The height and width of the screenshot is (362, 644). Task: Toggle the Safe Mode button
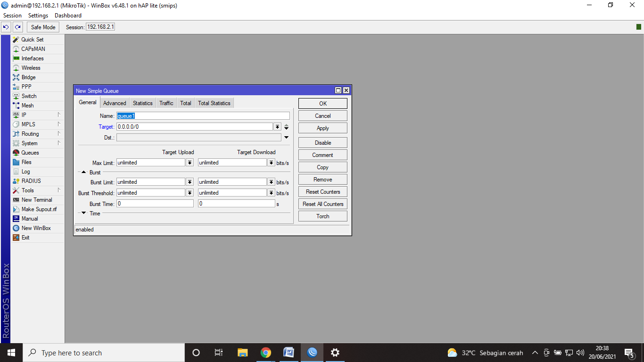coord(43,27)
